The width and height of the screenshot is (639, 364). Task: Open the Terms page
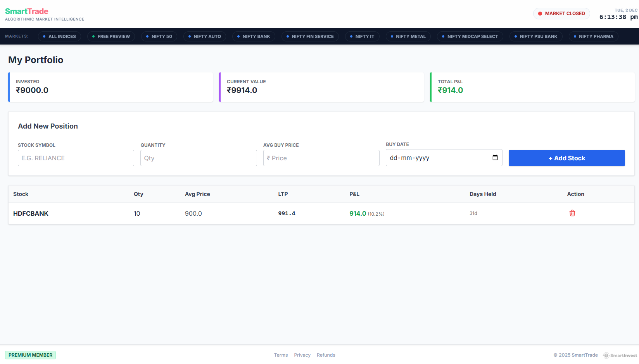pyautogui.click(x=281, y=355)
